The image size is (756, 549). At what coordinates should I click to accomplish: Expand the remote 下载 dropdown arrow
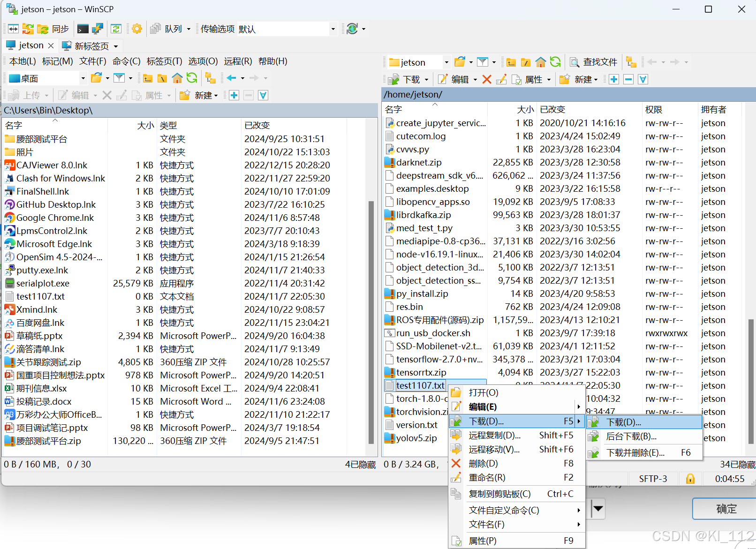426,80
